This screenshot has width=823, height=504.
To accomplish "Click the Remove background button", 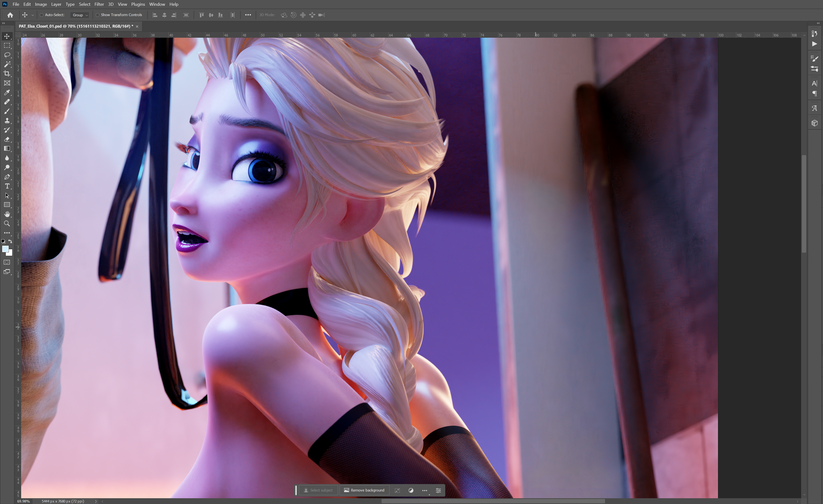I will point(365,490).
